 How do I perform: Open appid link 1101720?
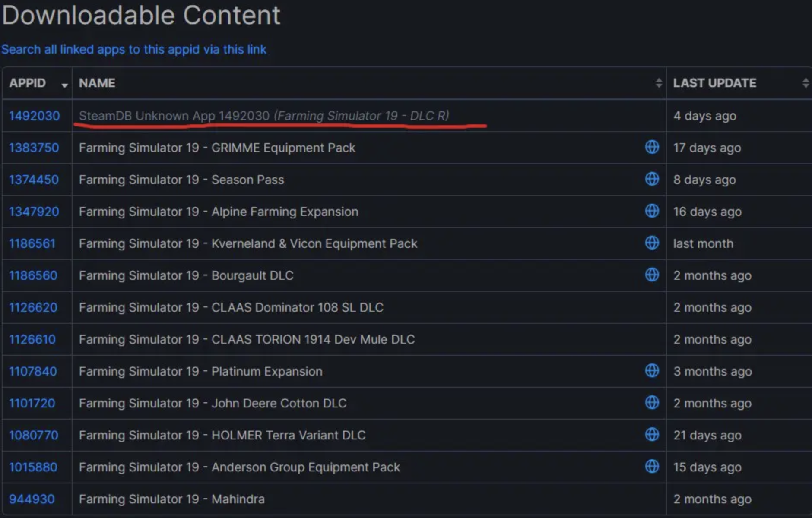coord(32,403)
